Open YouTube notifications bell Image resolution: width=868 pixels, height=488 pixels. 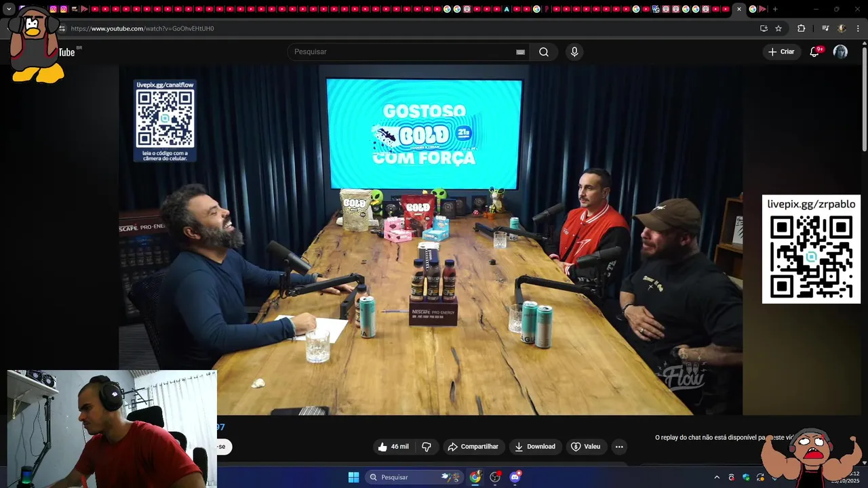815,52
